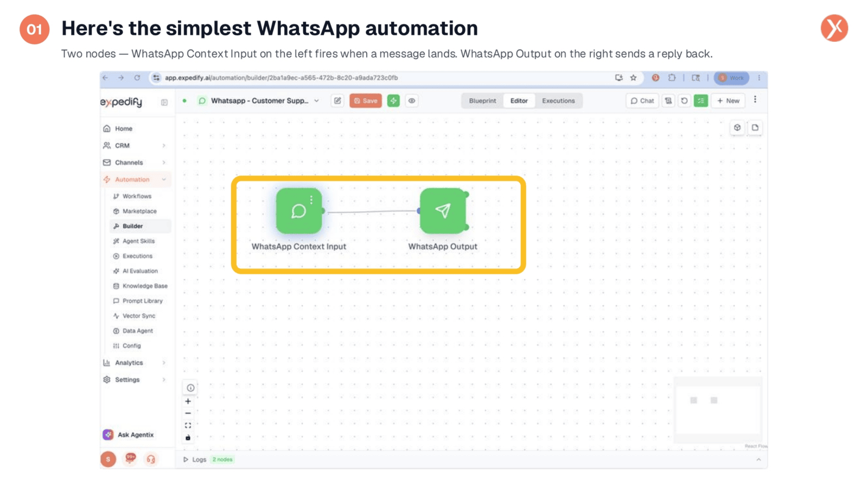Click the edit workflow name pencil icon
The image size is (868, 488).
[x=337, y=101]
